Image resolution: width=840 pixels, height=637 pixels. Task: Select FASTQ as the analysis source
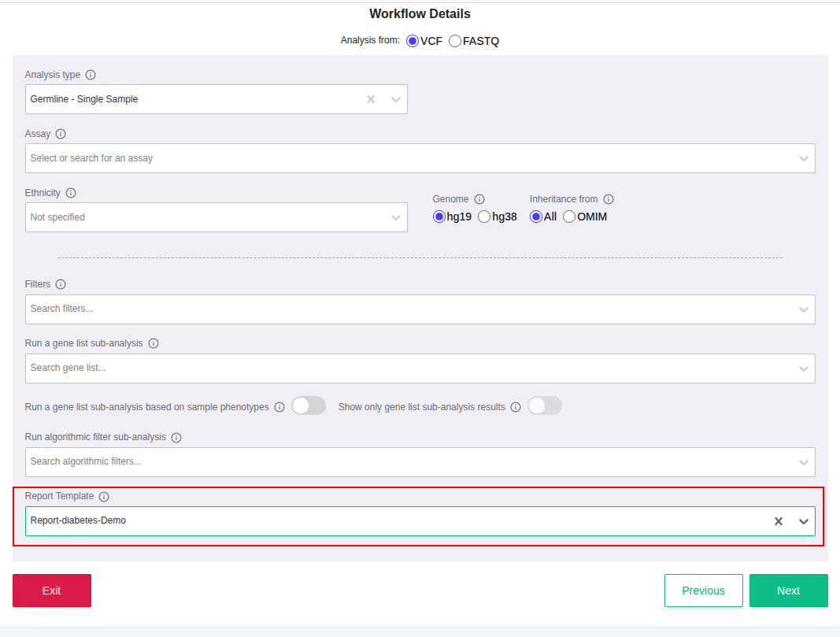click(455, 41)
